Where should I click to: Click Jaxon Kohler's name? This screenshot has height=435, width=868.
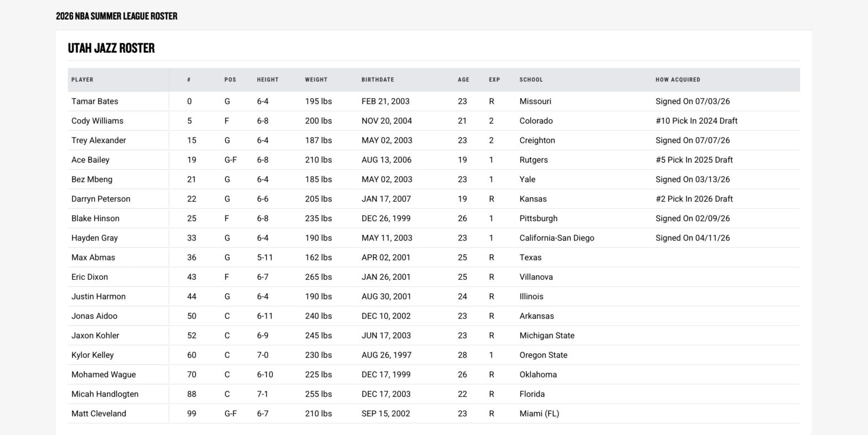click(95, 336)
